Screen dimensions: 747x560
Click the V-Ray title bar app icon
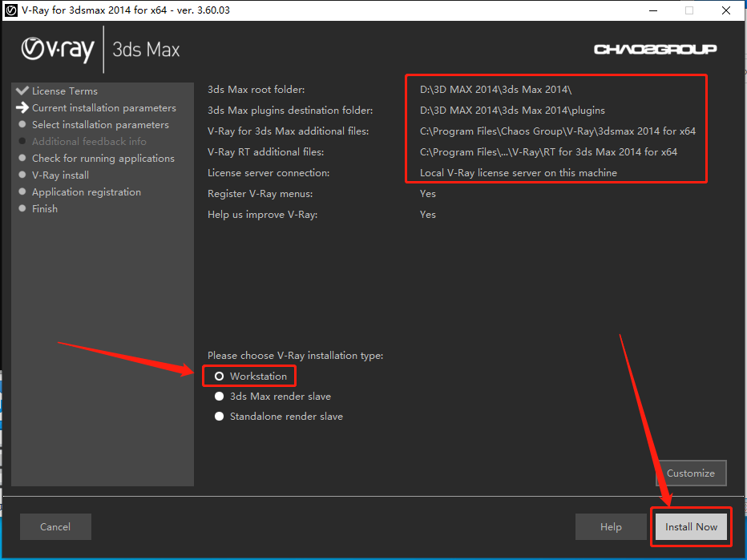coord(10,10)
